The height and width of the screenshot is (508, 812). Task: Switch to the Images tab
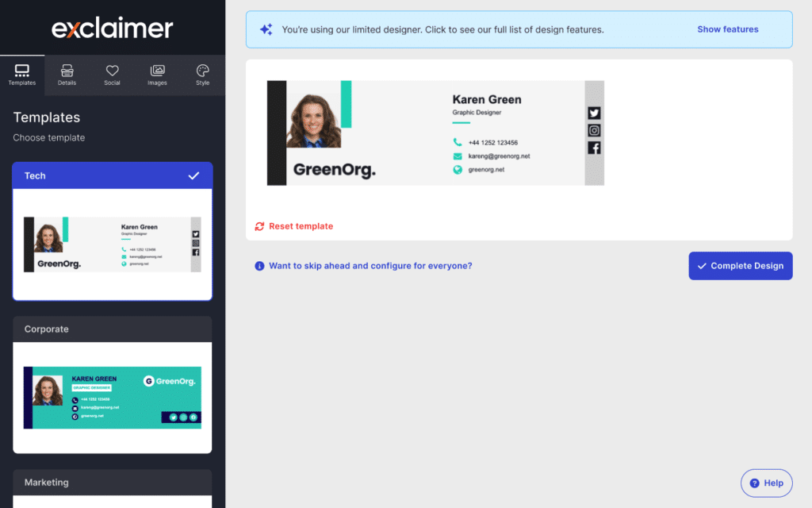click(x=157, y=75)
